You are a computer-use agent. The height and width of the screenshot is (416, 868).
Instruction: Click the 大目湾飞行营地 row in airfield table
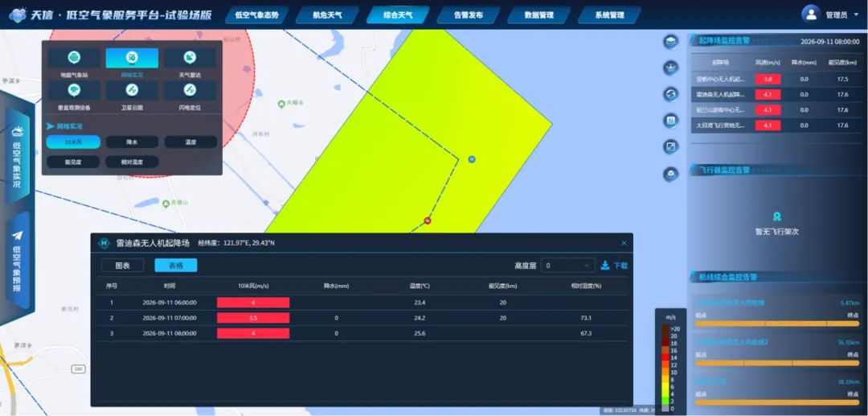point(776,126)
